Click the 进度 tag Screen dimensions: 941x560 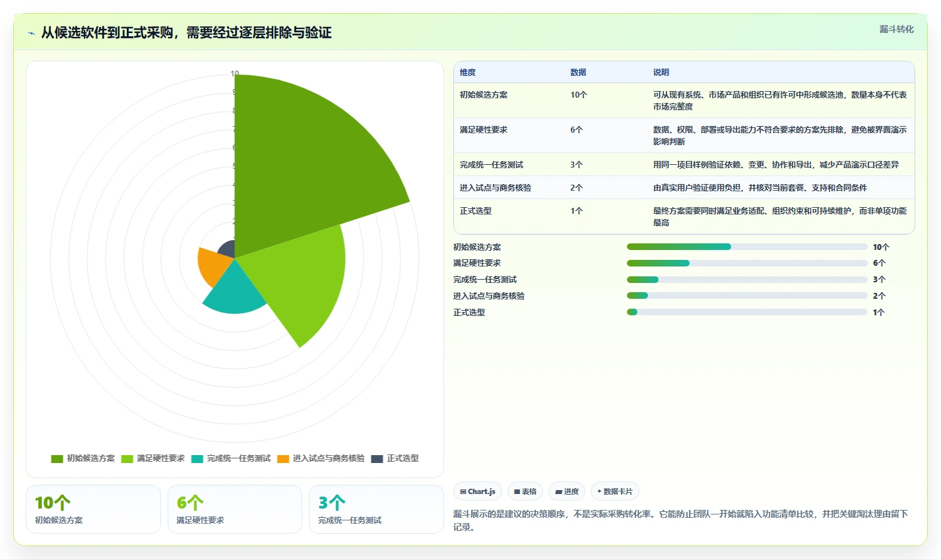pos(567,491)
